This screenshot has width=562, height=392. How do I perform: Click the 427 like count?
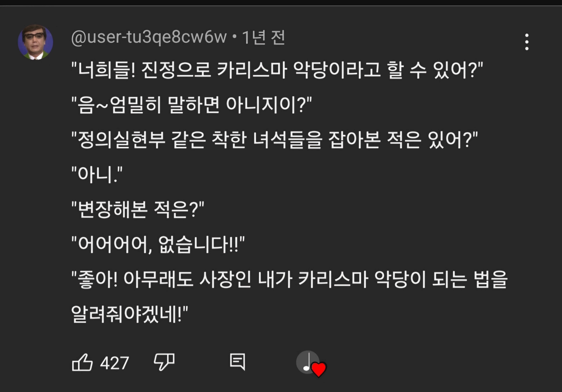[114, 363]
